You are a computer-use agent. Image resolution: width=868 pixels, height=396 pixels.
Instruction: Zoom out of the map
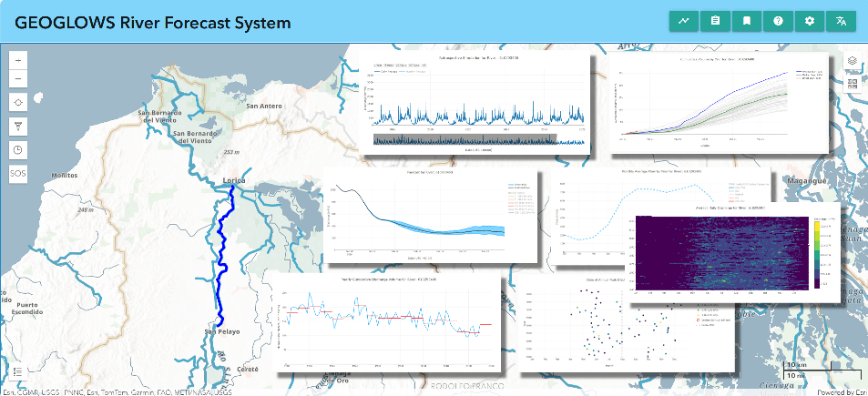pyautogui.click(x=19, y=80)
